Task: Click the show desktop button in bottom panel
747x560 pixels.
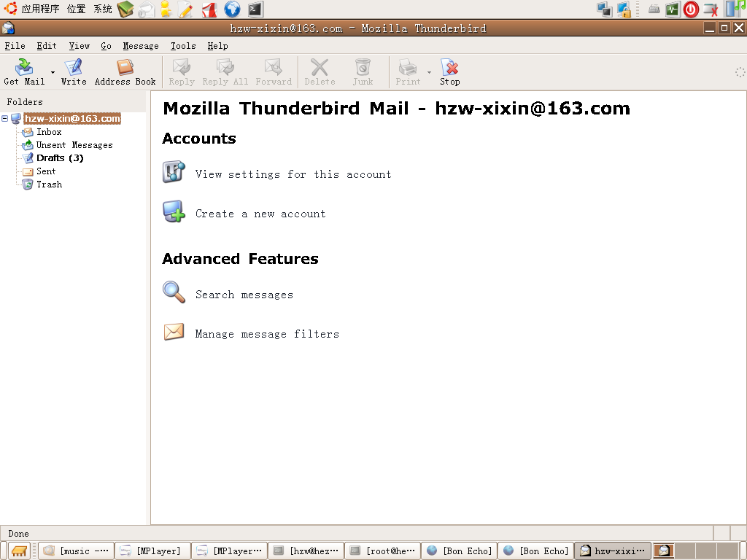Action: [20, 551]
